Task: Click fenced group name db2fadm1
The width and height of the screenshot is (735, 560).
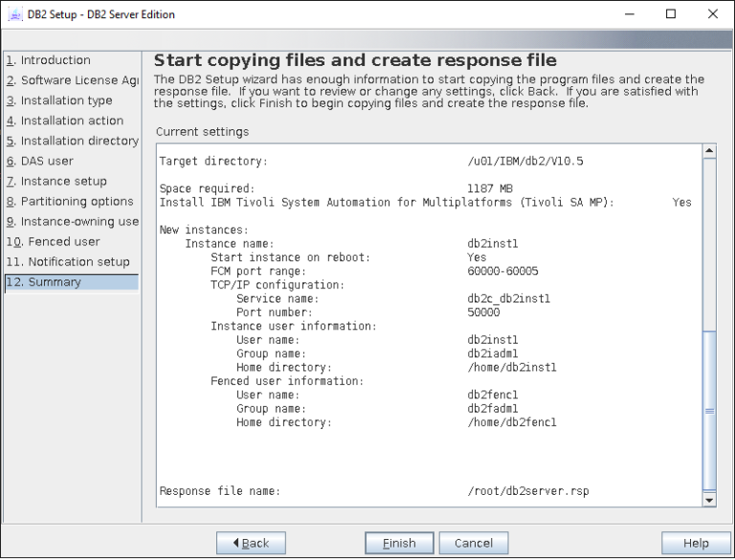Action: (x=493, y=409)
